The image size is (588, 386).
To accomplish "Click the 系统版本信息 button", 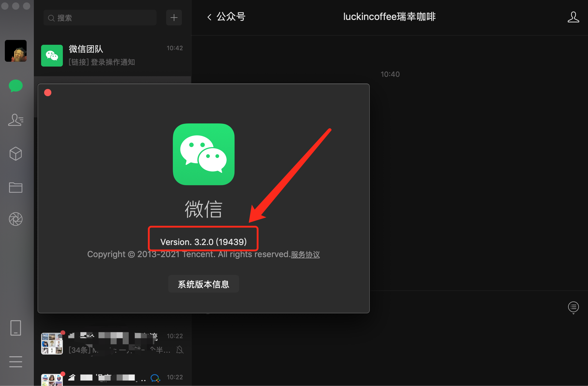I will [x=203, y=284].
